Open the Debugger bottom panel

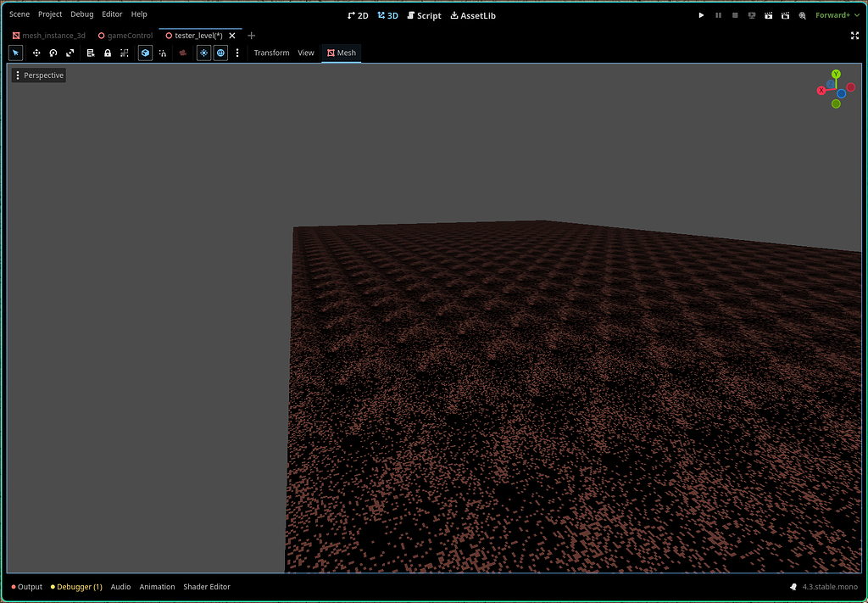[76, 586]
